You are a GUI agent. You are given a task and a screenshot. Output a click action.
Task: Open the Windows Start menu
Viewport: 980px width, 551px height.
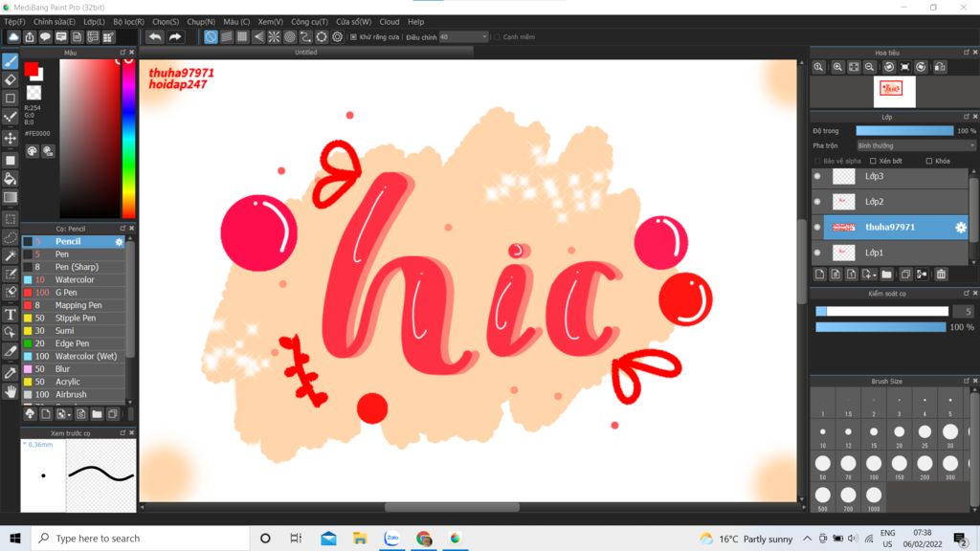click(x=15, y=539)
